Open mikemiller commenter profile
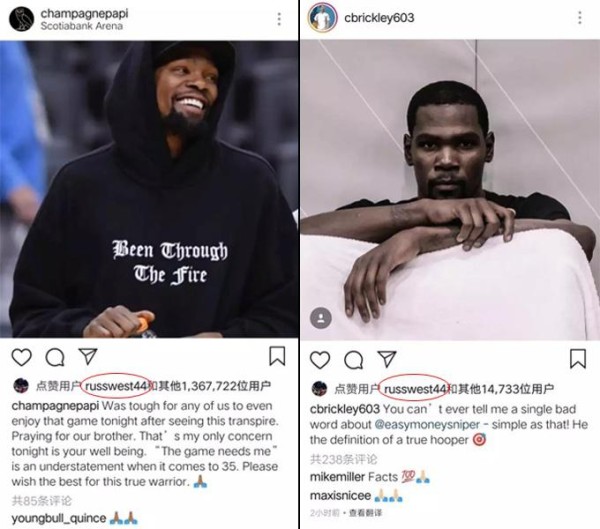This screenshot has height=529, width=600. click(x=337, y=477)
